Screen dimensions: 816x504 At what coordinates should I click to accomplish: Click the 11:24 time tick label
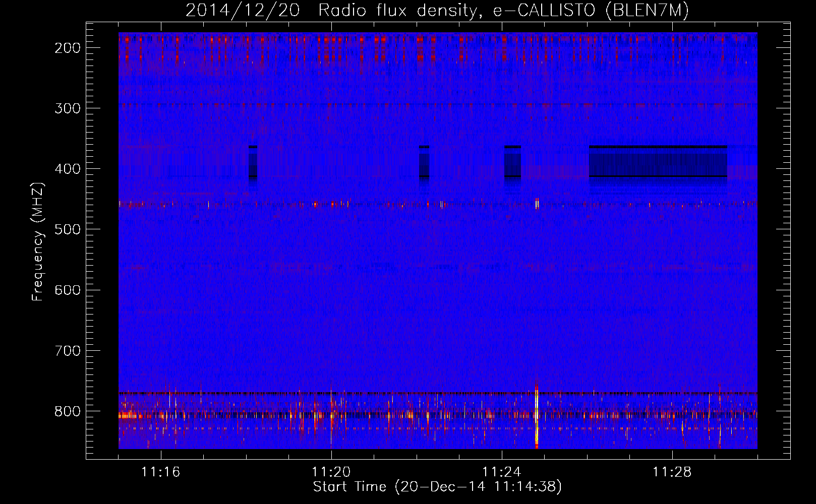501,472
